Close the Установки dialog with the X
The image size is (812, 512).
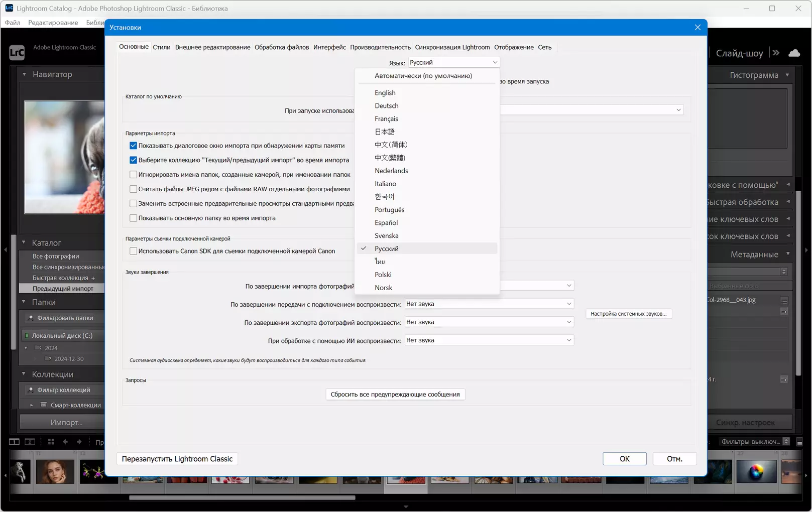click(698, 27)
